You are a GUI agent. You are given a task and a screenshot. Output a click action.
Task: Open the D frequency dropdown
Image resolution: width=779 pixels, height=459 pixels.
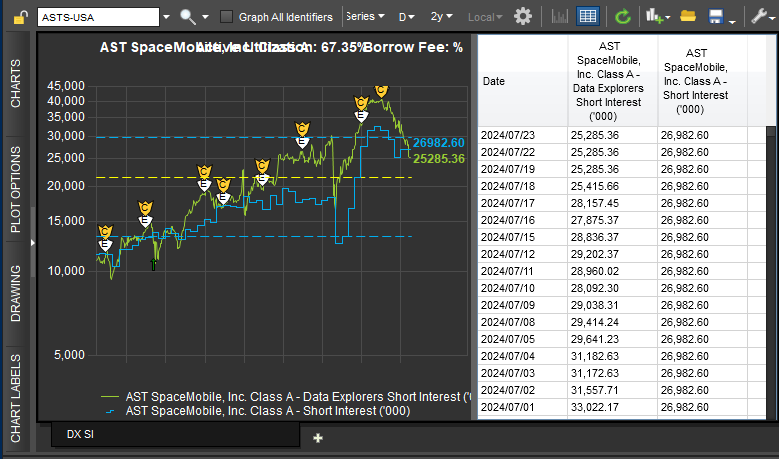[406, 17]
